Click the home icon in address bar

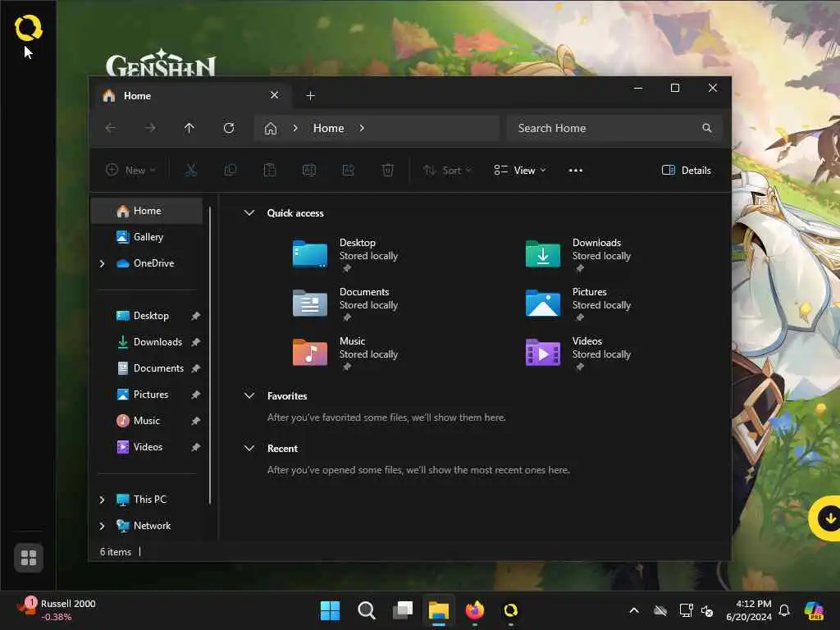click(271, 129)
